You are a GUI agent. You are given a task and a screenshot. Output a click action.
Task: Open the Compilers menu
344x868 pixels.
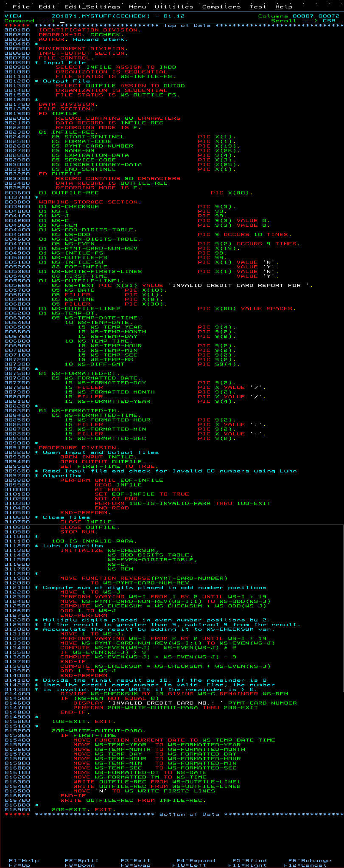point(221,7)
